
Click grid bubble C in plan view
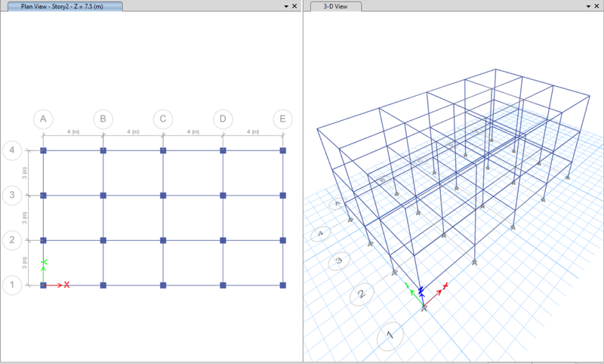click(163, 119)
